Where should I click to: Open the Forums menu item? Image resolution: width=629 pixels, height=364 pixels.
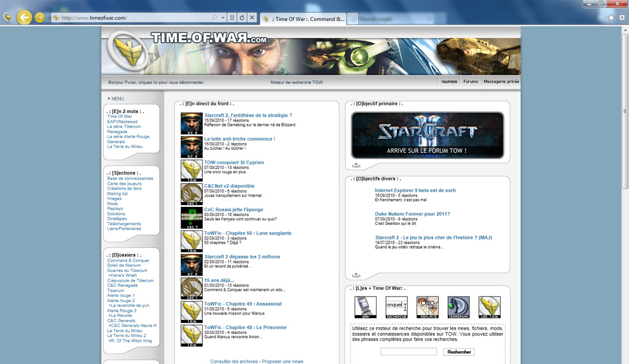click(x=471, y=82)
